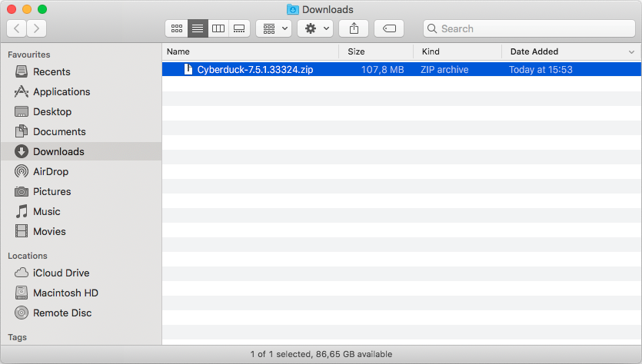The height and width of the screenshot is (364, 642).
Task: Select AirDrop label in sidebar
Action: pyautogui.click(x=51, y=171)
